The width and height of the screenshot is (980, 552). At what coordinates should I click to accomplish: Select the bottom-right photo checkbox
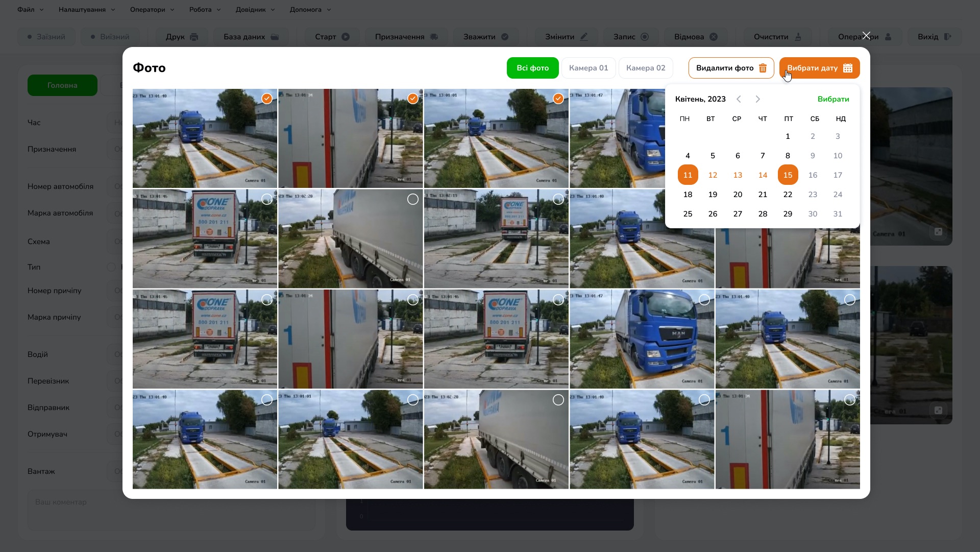click(x=850, y=400)
